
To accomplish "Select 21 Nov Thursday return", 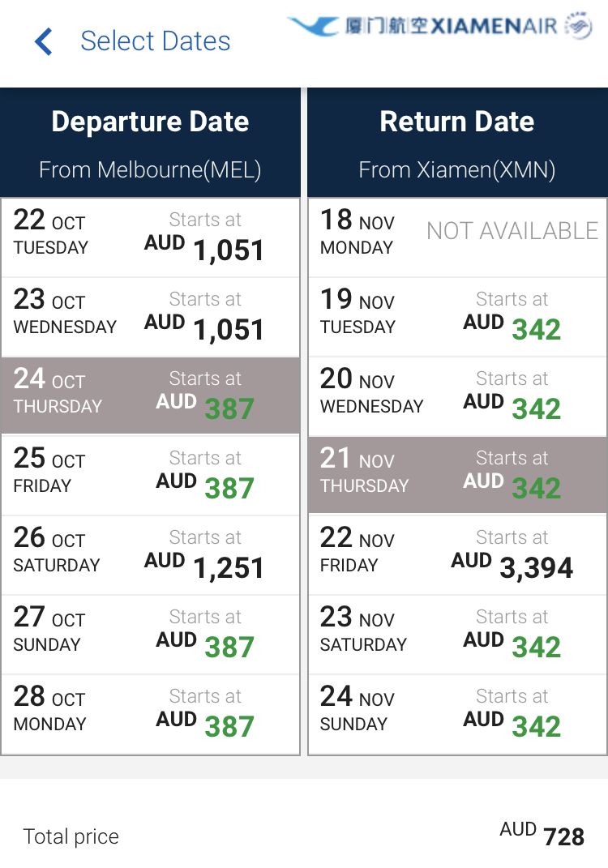I will (457, 476).
